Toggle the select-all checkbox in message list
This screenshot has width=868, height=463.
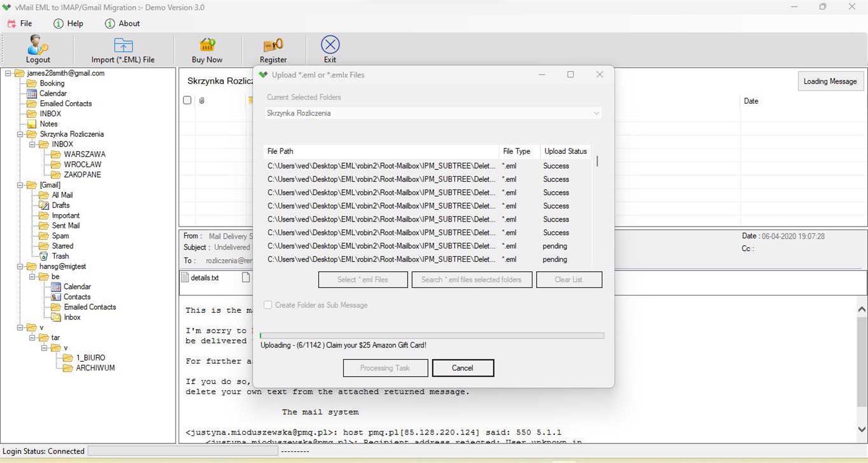187,100
